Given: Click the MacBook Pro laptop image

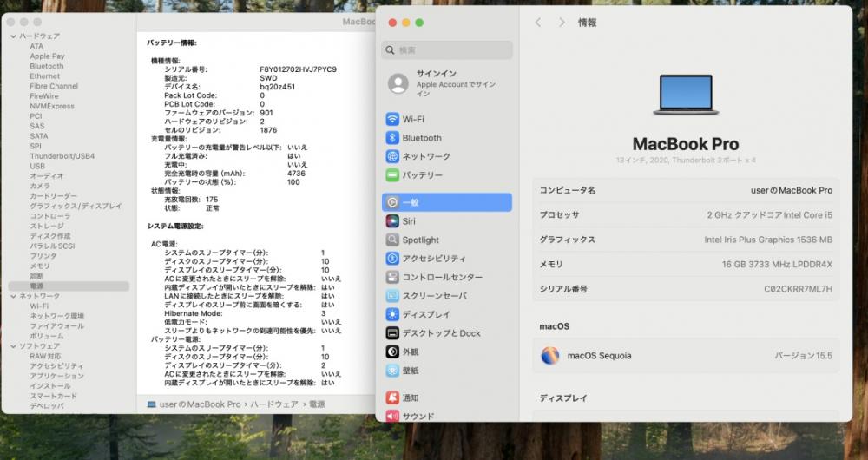Looking at the screenshot, I should coord(686,95).
